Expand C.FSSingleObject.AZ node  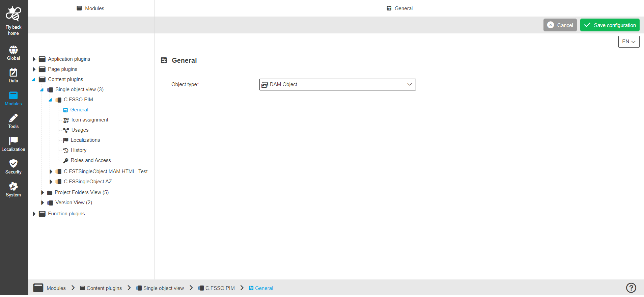pos(51,182)
